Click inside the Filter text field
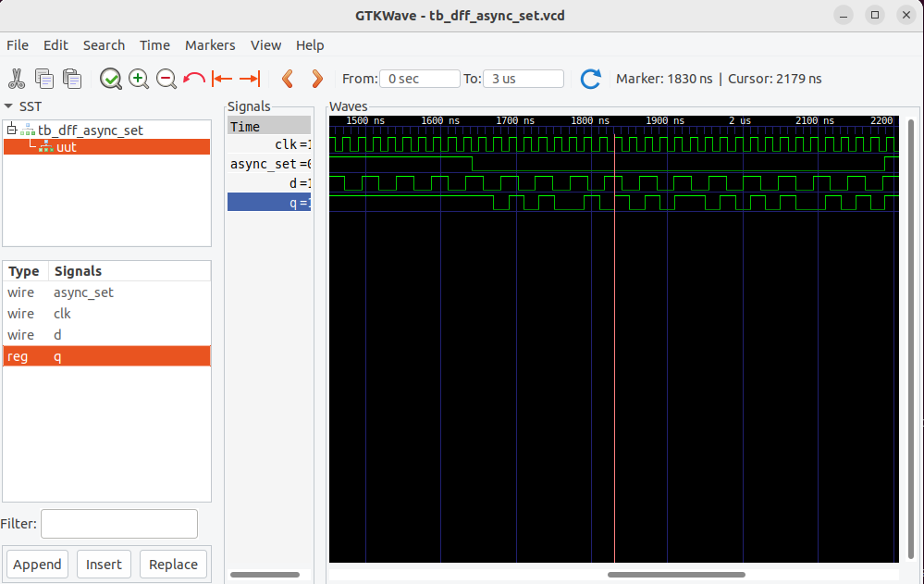Image resolution: width=924 pixels, height=584 pixels. click(118, 523)
